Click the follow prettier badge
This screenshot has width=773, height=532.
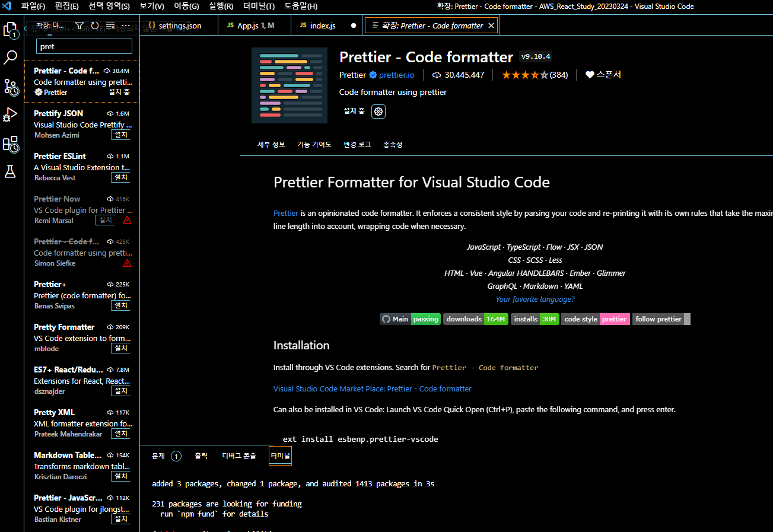tap(661, 319)
